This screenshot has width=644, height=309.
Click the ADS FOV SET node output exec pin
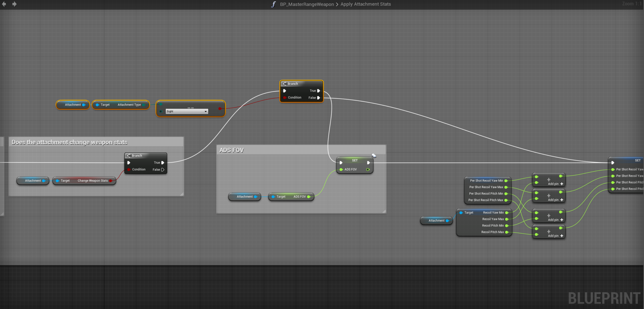coord(368,163)
